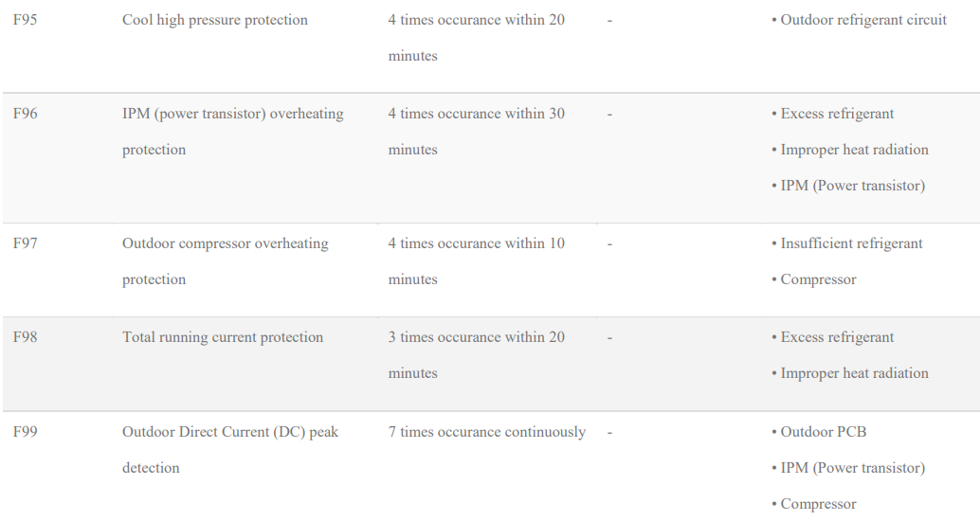Click '4 times occurance within 20' text
Image resolution: width=980 pixels, height=521 pixels.
coord(476,20)
